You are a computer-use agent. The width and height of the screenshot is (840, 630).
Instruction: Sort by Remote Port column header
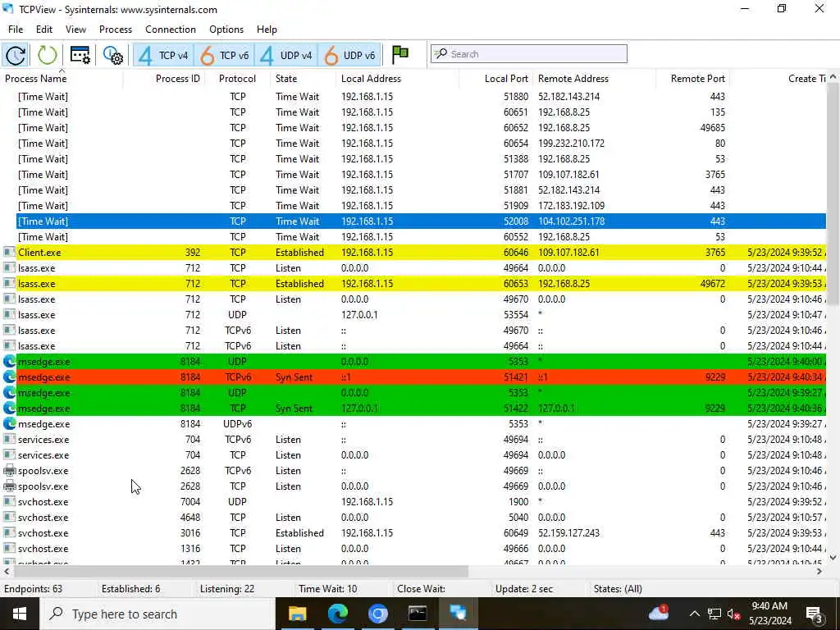(697, 79)
